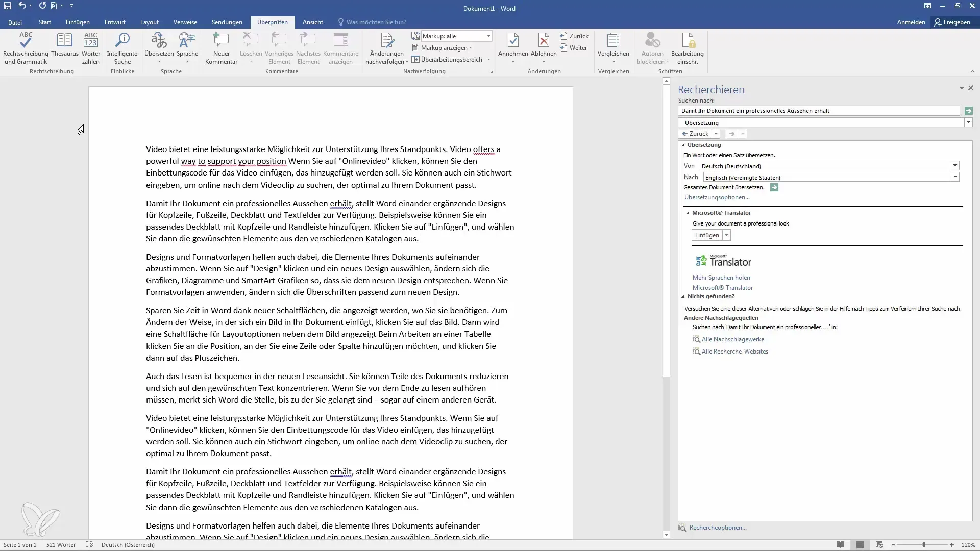Switch to the Ansicht tab
The height and width of the screenshot is (551, 980).
(312, 22)
